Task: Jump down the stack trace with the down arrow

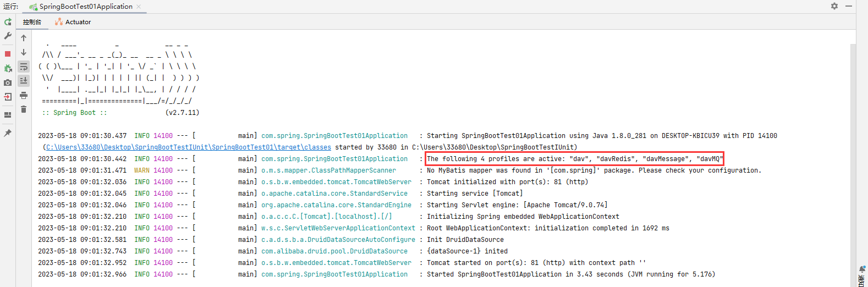Action: pos(24,52)
